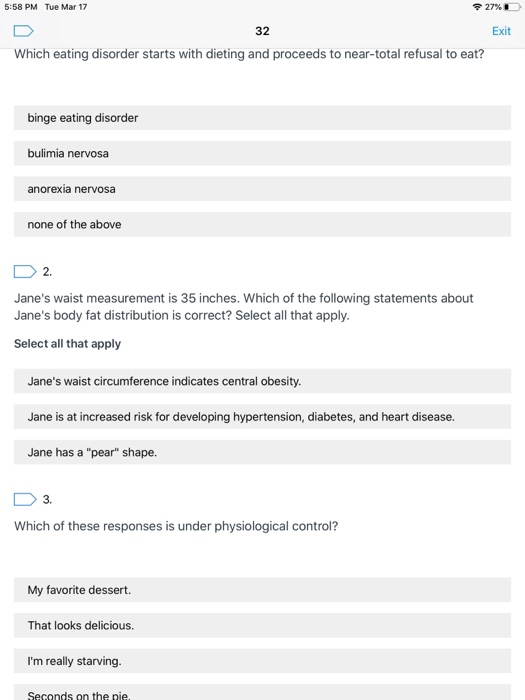Tap the Wi-Fi status icon

477,7
